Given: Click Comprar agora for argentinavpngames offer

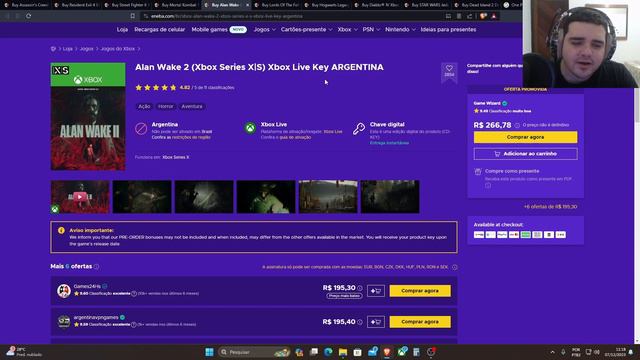Looking at the screenshot, I should [420, 322].
